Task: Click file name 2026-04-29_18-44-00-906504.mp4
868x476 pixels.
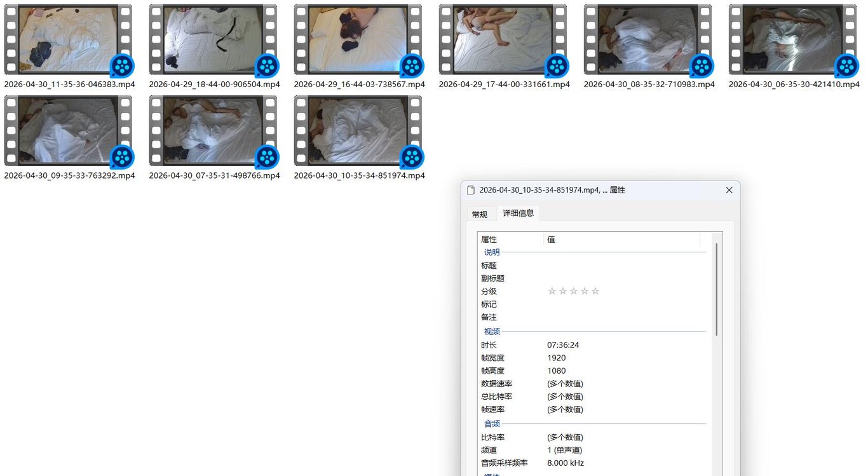Action: [x=215, y=84]
